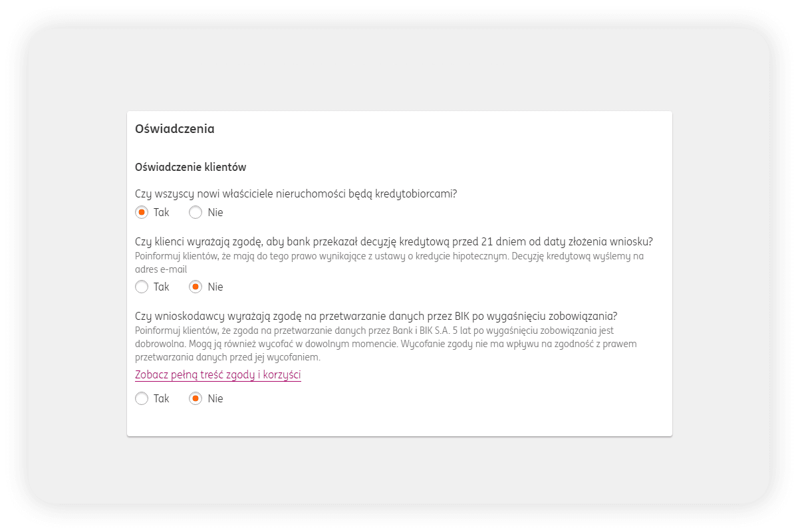Click the 'Oświadczenie klientów' subheading

[x=191, y=167]
